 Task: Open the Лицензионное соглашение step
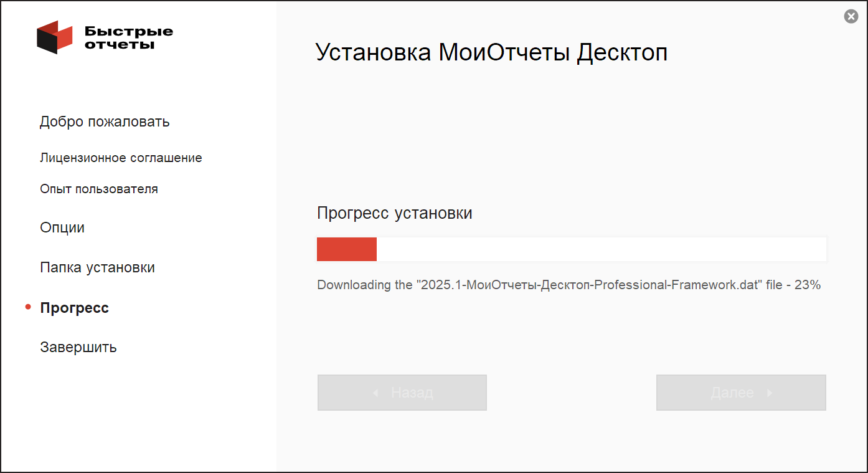coord(121,158)
